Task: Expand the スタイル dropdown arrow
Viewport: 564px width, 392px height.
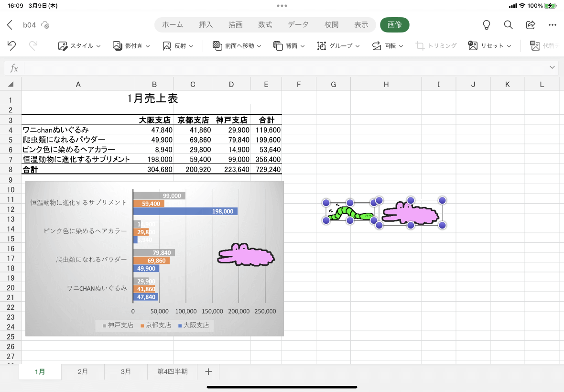Action: point(98,46)
